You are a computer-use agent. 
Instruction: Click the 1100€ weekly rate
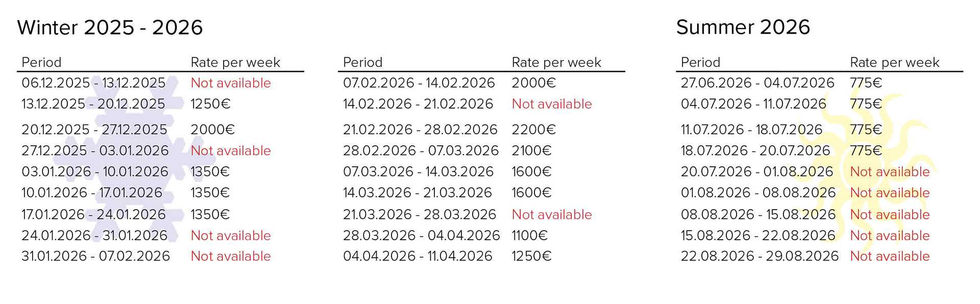(529, 236)
